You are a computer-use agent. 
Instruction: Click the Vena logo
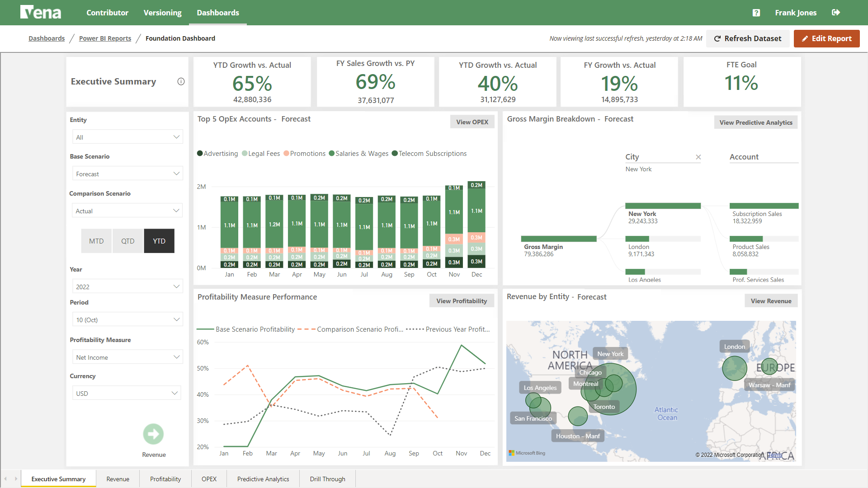41,12
